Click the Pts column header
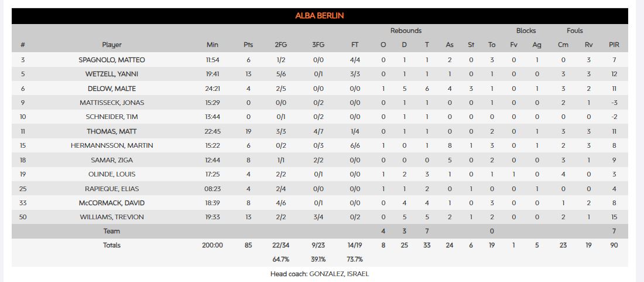The width and height of the screenshot is (644, 282). 248,45
